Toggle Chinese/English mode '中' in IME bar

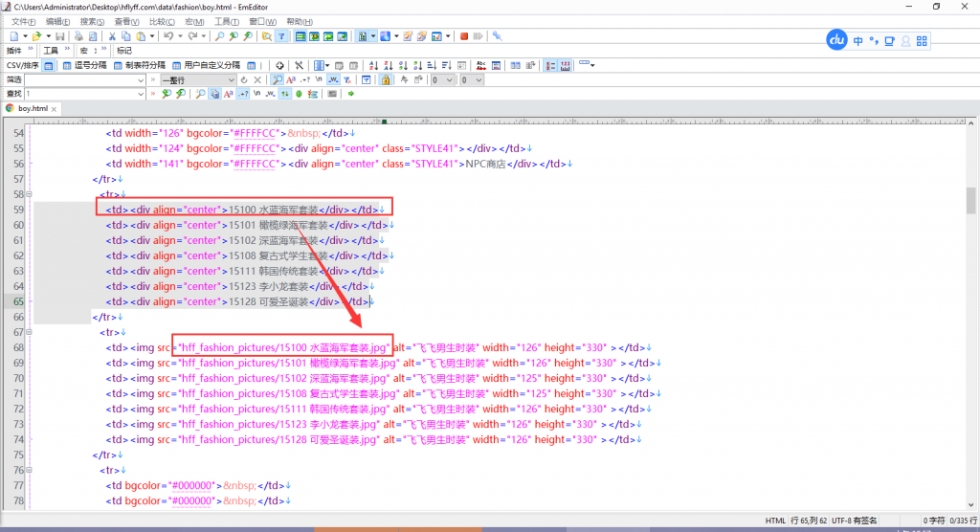coord(858,41)
